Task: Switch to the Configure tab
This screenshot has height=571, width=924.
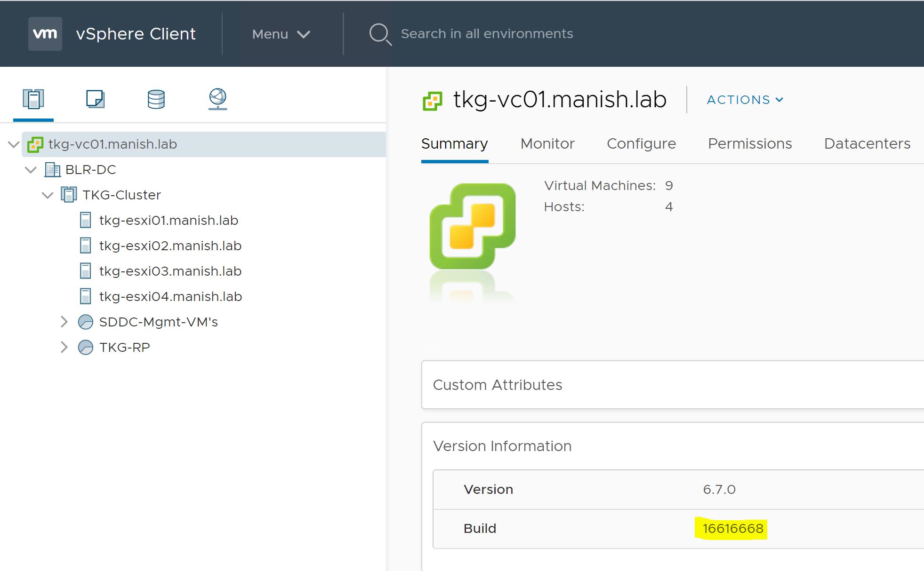Action: (641, 143)
